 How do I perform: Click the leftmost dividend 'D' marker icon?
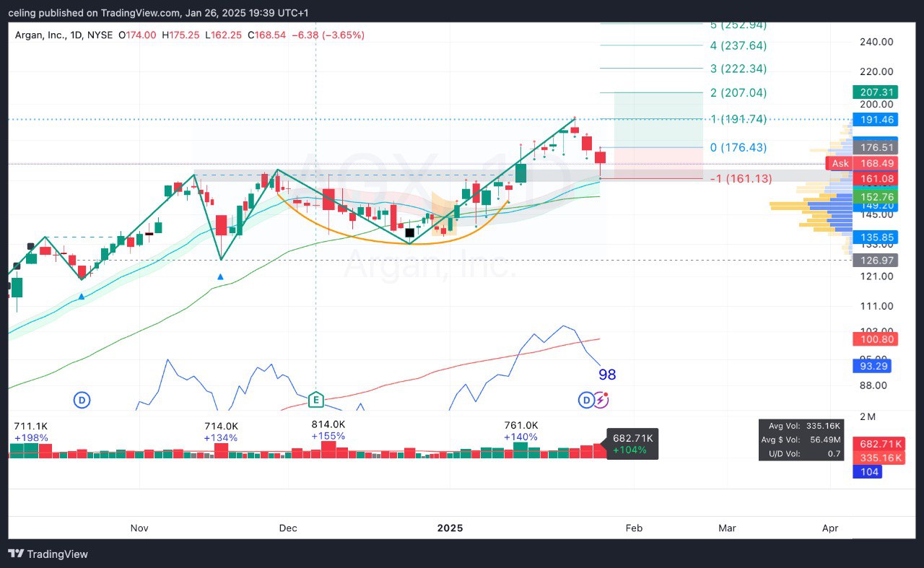(x=82, y=399)
